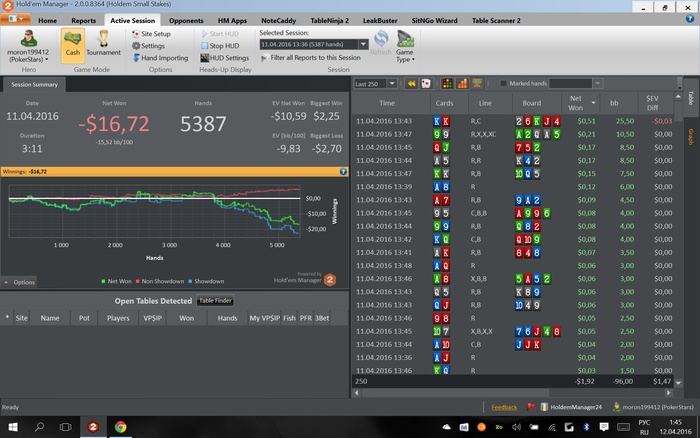The height and width of the screenshot is (438, 700).
Task: Select the 11.04.2016 13:43 K K hand row
Action: (x=514, y=121)
